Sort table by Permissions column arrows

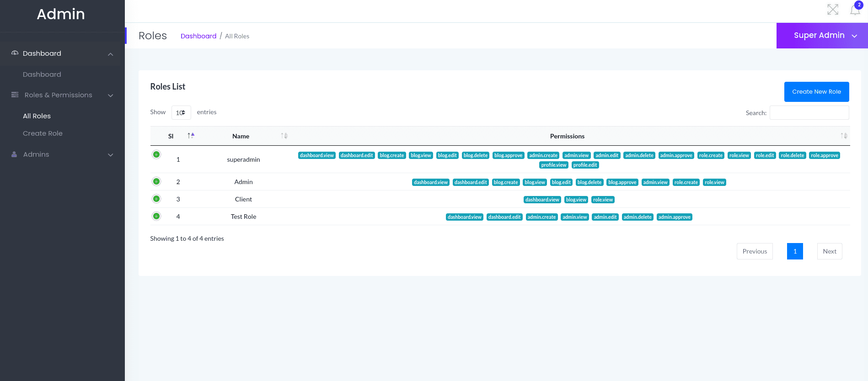[x=844, y=136]
